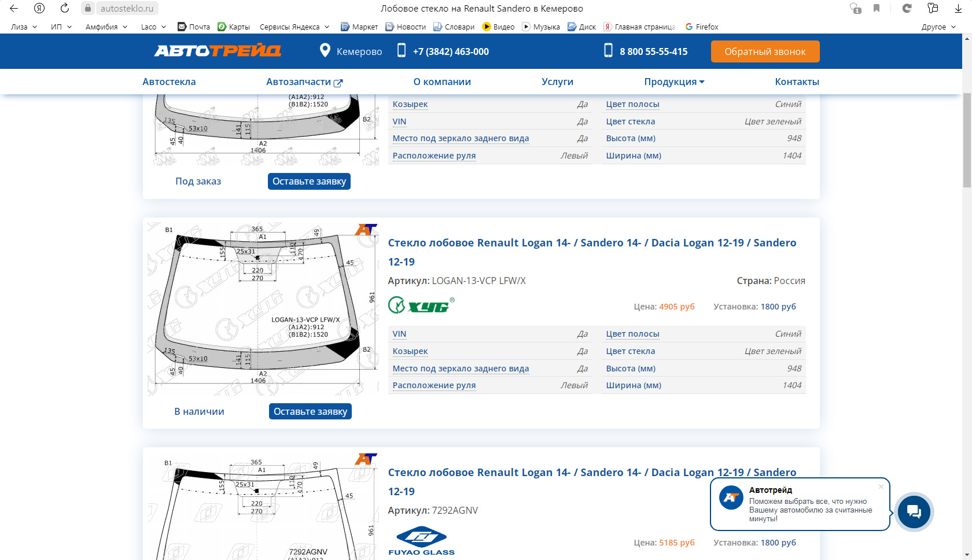Open the live chat bubble button
Image resolution: width=972 pixels, height=560 pixels.
point(914,511)
